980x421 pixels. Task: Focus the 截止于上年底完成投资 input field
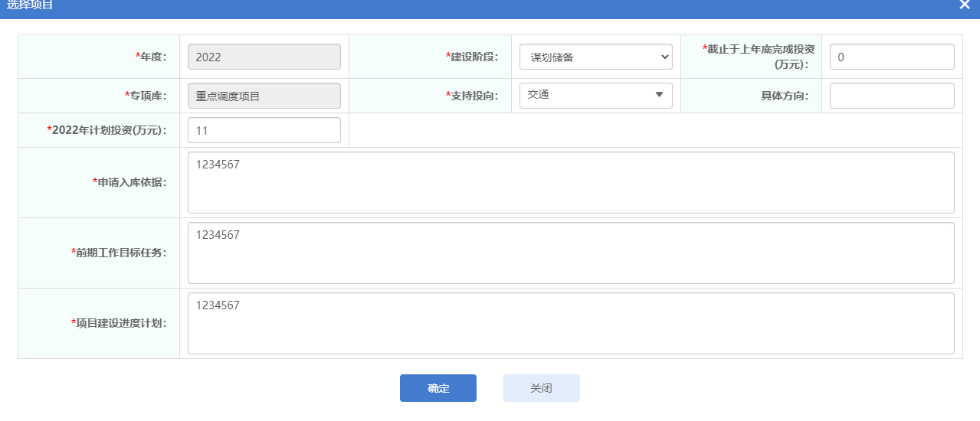click(x=891, y=57)
